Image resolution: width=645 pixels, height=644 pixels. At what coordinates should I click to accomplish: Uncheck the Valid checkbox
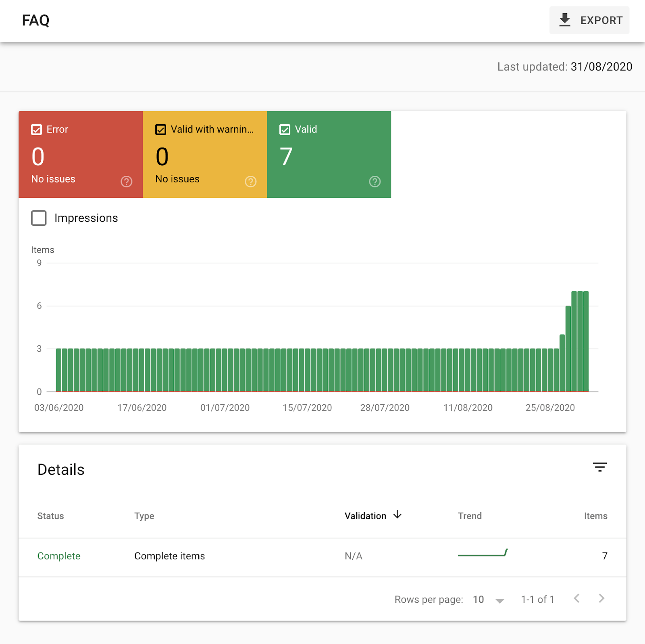[x=285, y=129]
